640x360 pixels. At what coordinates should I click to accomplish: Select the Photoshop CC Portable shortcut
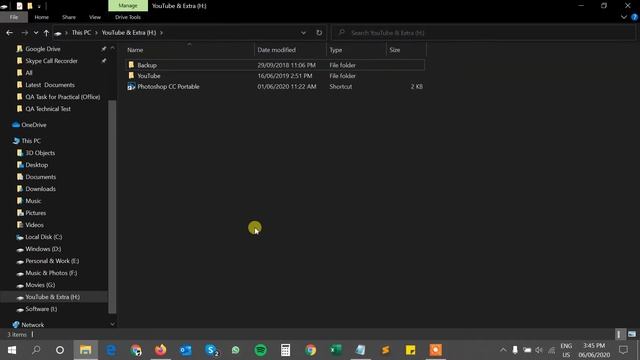[168, 87]
